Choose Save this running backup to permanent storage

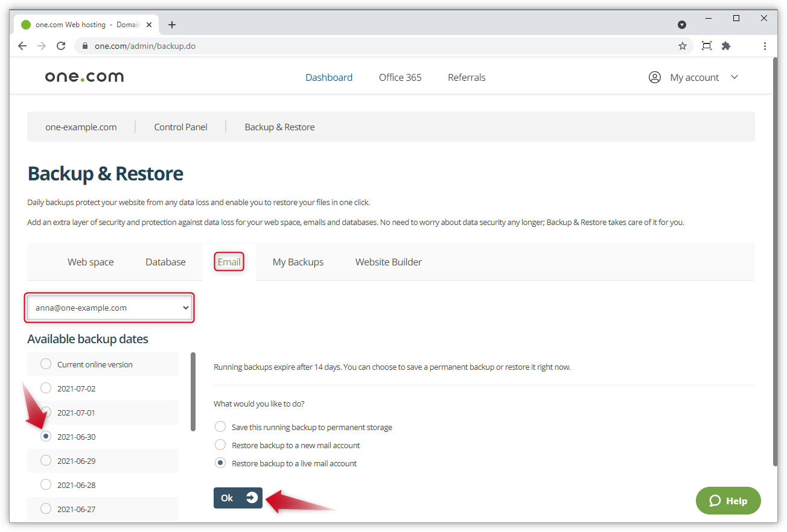220,426
